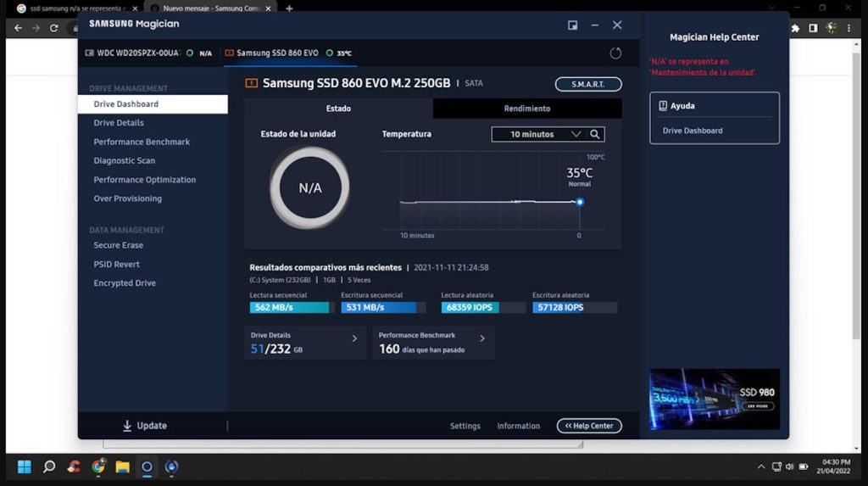Expand the Drive Details card arrow
868x486 pixels.
click(x=354, y=338)
